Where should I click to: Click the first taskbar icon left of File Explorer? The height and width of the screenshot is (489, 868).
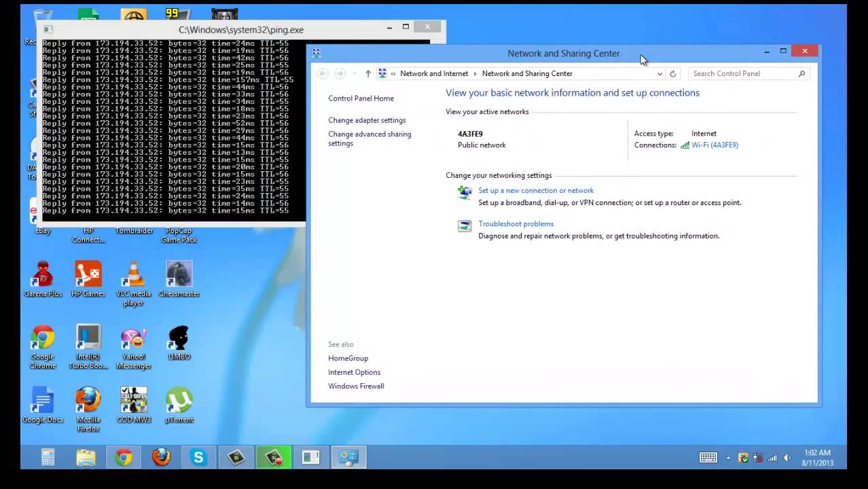click(x=48, y=457)
